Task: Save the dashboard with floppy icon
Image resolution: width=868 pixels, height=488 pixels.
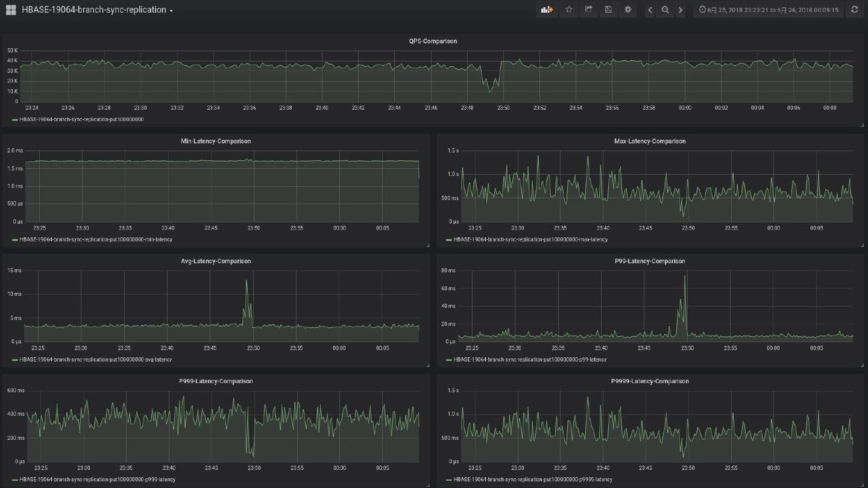Action: tap(608, 10)
